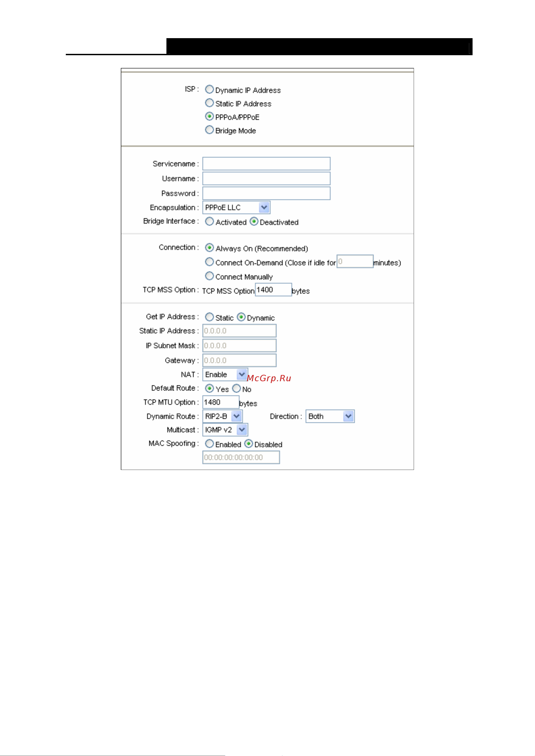Click the TCP MTU Option 1480 field
Viewport: 535px width, 756px height.
(x=221, y=402)
